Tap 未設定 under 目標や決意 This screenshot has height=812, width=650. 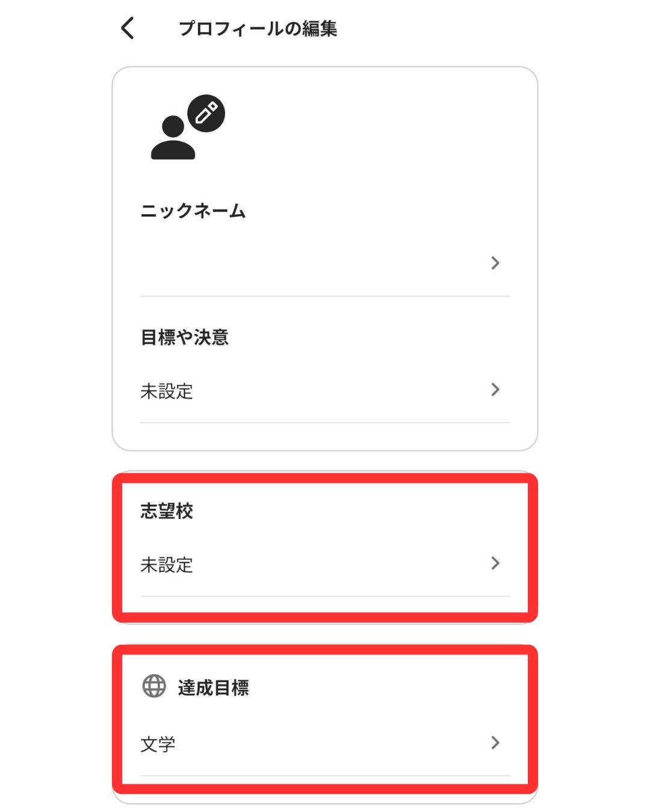(167, 392)
